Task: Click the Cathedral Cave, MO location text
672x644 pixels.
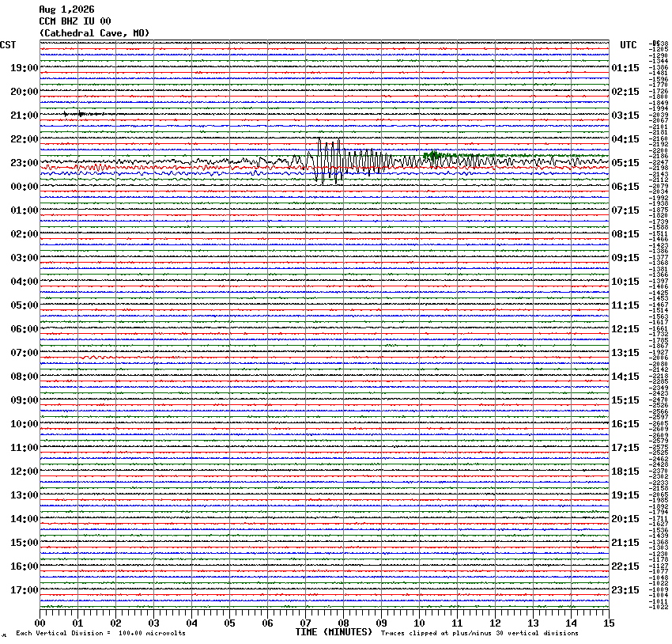Action: (94, 33)
